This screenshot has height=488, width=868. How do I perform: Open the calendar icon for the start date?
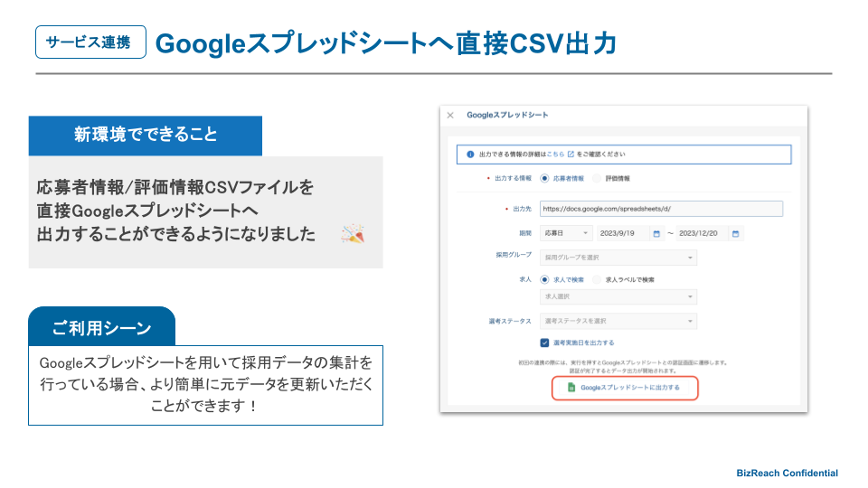pos(656,233)
